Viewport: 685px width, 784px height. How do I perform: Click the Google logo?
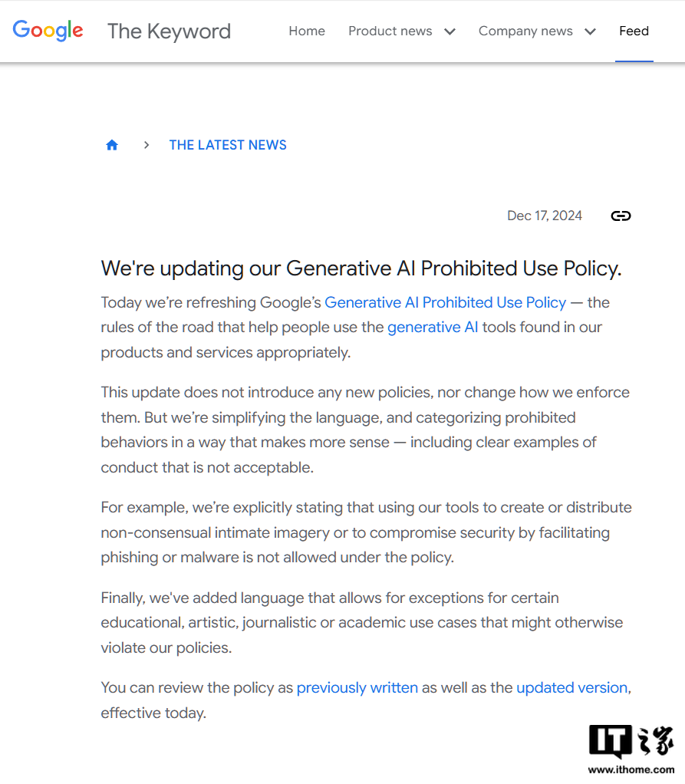(48, 31)
